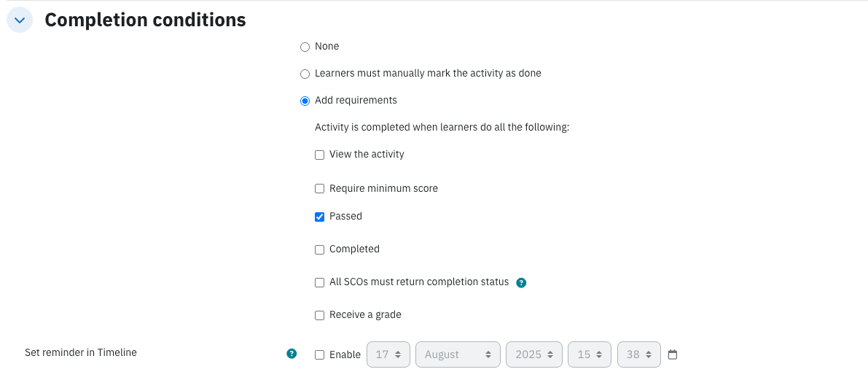Check All SCOs must return completion status
Viewport: 868px width, 380px height.
pos(319,282)
